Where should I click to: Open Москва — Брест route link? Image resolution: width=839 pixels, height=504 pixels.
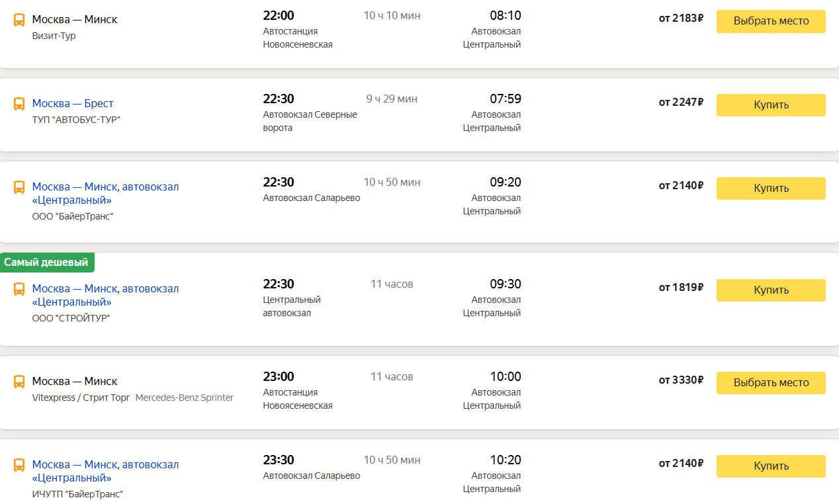pyautogui.click(x=73, y=104)
